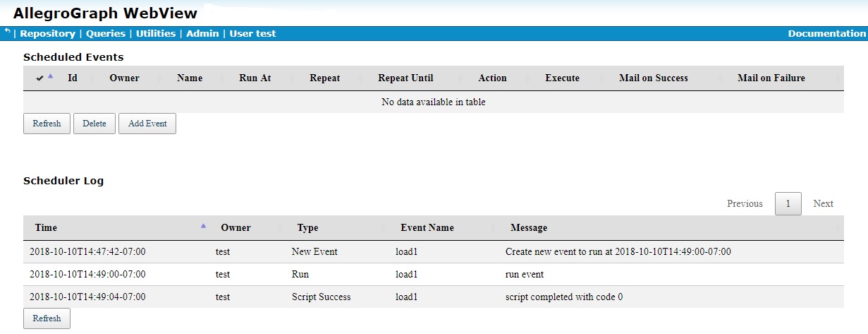Open the Admin menu
The height and width of the screenshot is (334, 868).
202,33
